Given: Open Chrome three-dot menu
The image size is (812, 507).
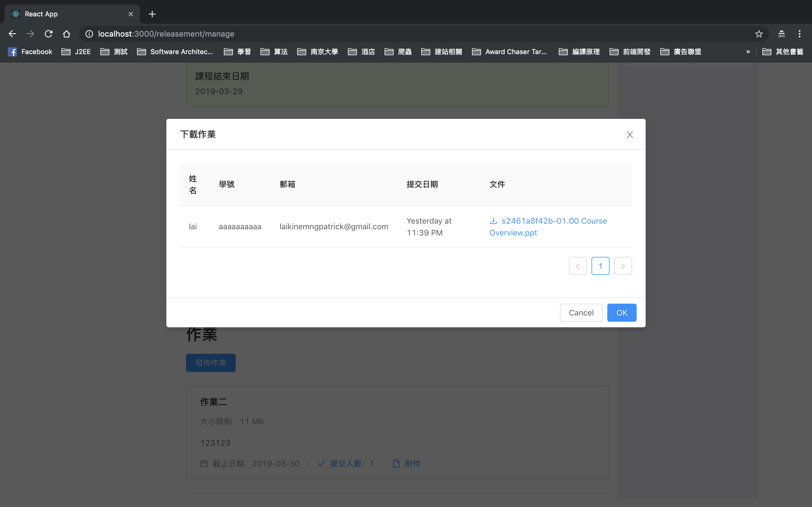Looking at the screenshot, I should coord(799,34).
